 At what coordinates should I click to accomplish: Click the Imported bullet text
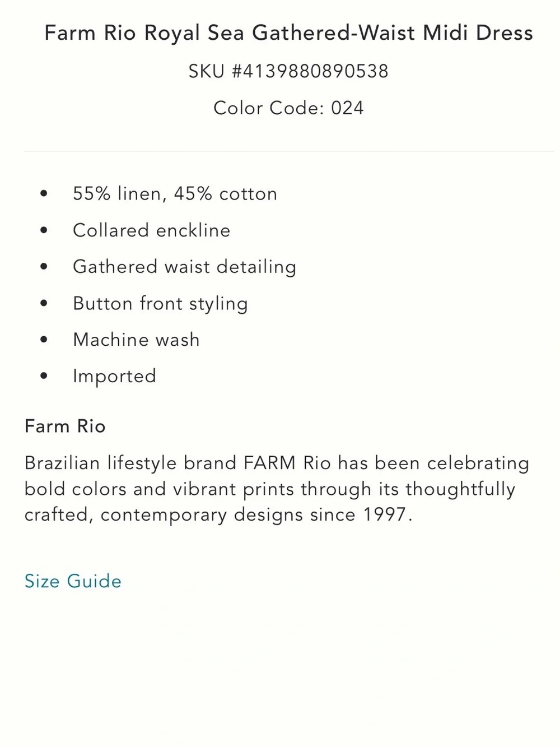point(114,376)
